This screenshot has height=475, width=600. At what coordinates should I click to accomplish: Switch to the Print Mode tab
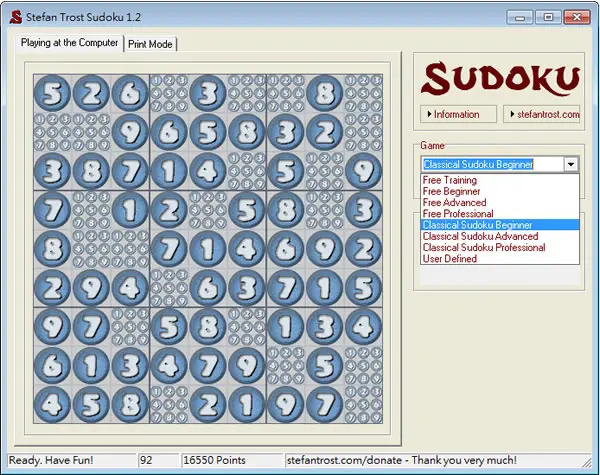point(150,44)
